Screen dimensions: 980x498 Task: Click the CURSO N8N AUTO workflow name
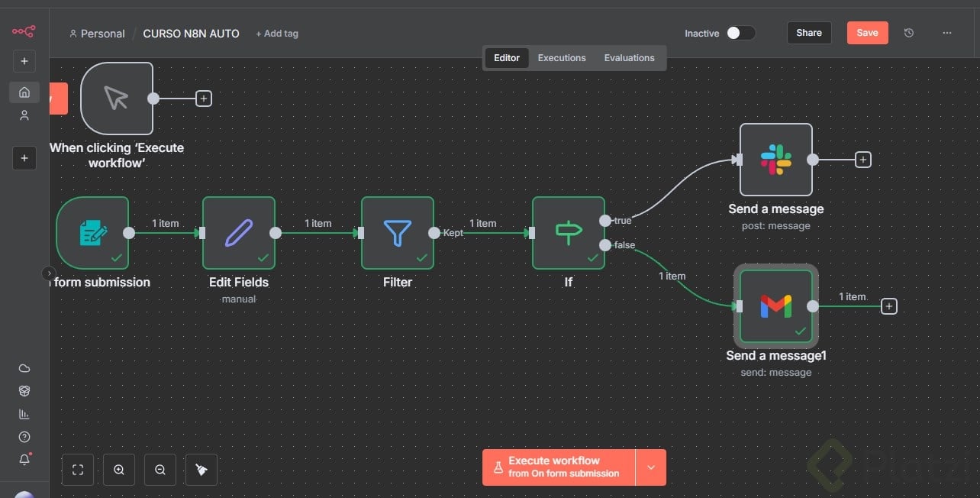coord(191,34)
